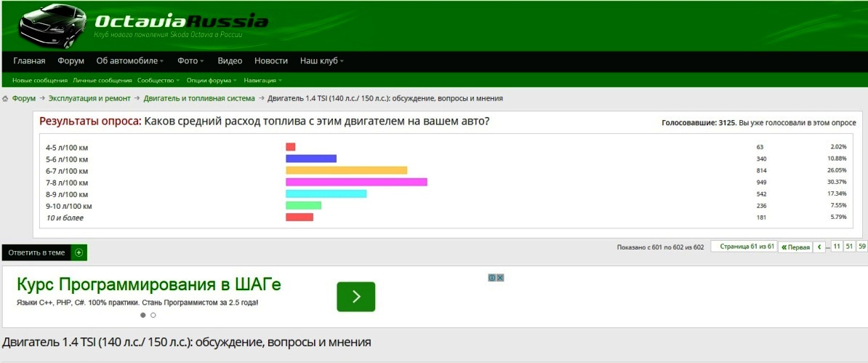The image size is (868, 363).
Task: Open the Главная menu item
Action: click(x=29, y=61)
